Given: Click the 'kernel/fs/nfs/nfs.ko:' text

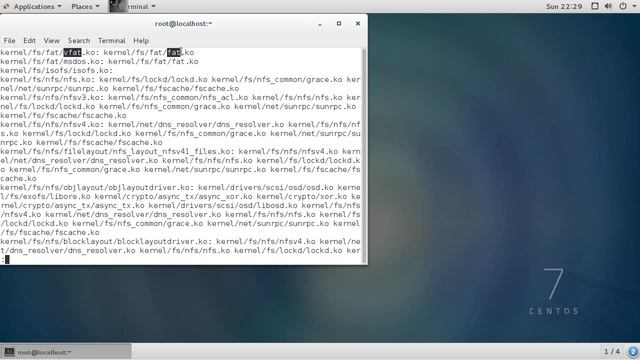Looking at the screenshot, I should pyautogui.click(x=47, y=79).
